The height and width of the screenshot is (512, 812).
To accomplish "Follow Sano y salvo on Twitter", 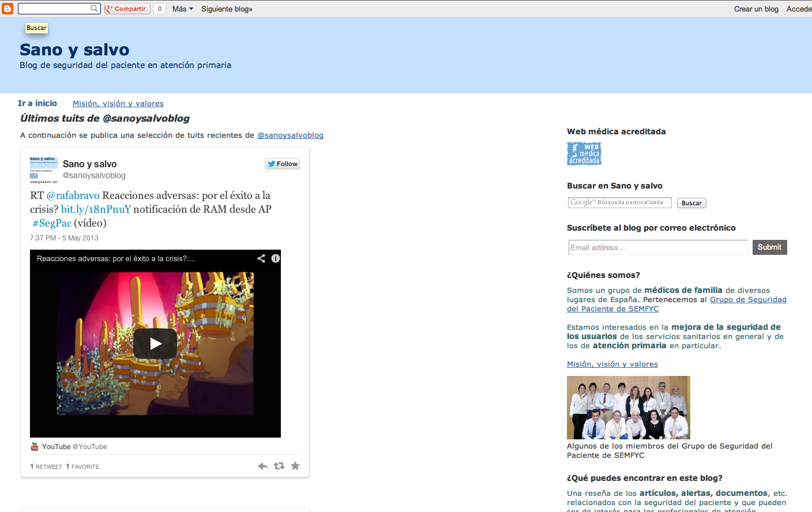I will tap(283, 164).
